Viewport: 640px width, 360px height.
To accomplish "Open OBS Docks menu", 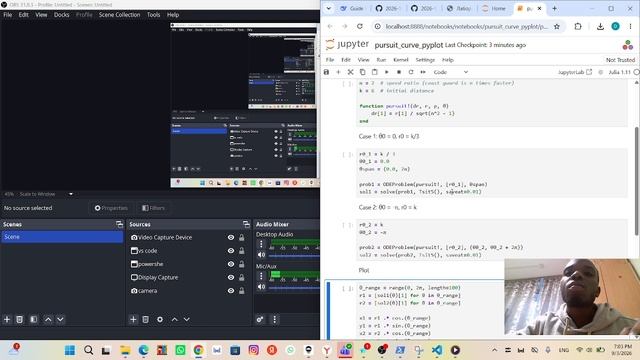I will pyautogui.click(x=61, y=15).
